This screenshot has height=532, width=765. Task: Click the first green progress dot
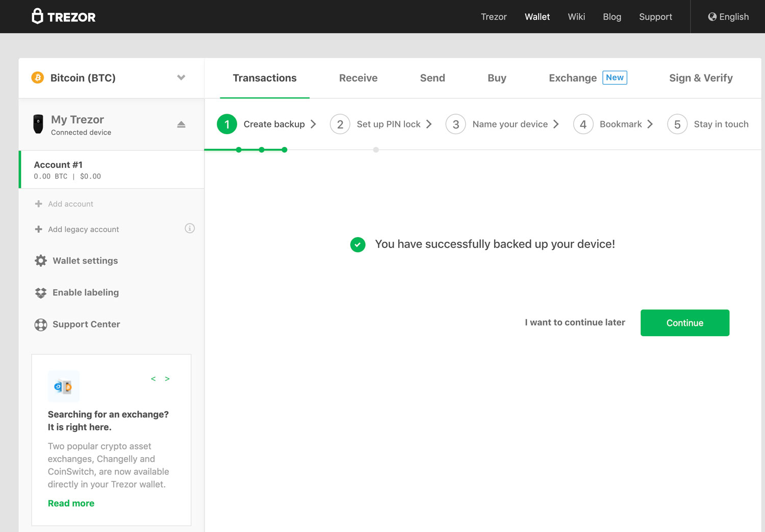click(239, 150)
